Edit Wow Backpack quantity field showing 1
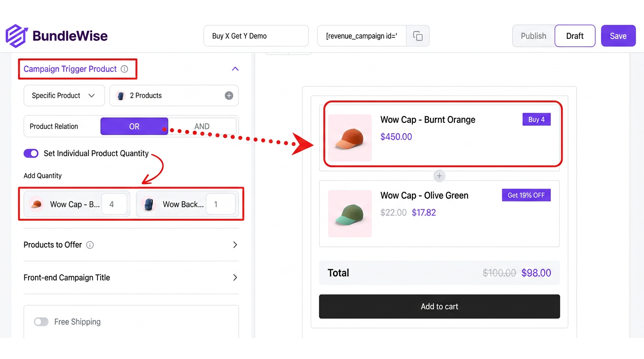 pos(220,204)
